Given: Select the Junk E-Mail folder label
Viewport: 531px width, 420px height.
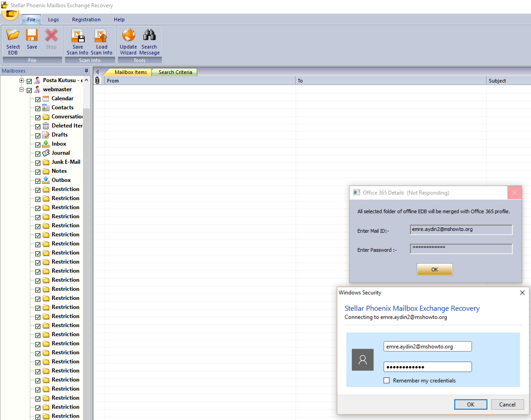Looking at the screenshot, I should [x=66, y=162].
